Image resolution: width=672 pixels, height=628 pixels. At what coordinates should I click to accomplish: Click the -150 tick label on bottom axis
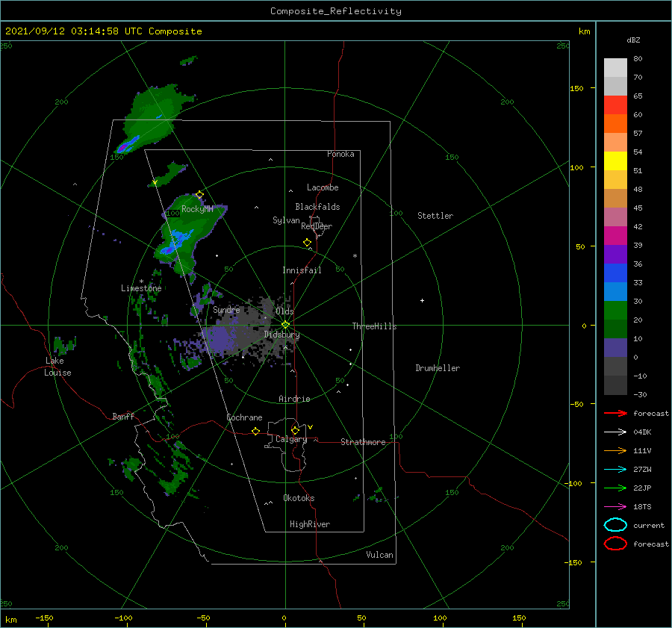tap(44, 618)
